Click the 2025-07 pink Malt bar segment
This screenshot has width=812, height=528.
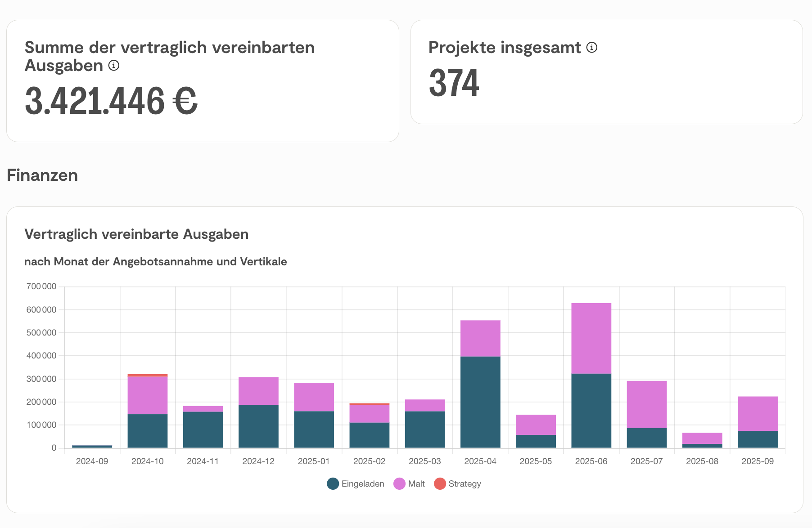(x=647, y=404)
